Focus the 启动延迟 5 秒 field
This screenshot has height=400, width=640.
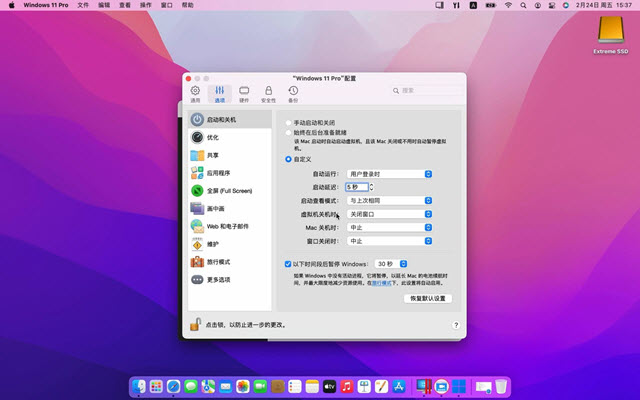click(357, 187)
